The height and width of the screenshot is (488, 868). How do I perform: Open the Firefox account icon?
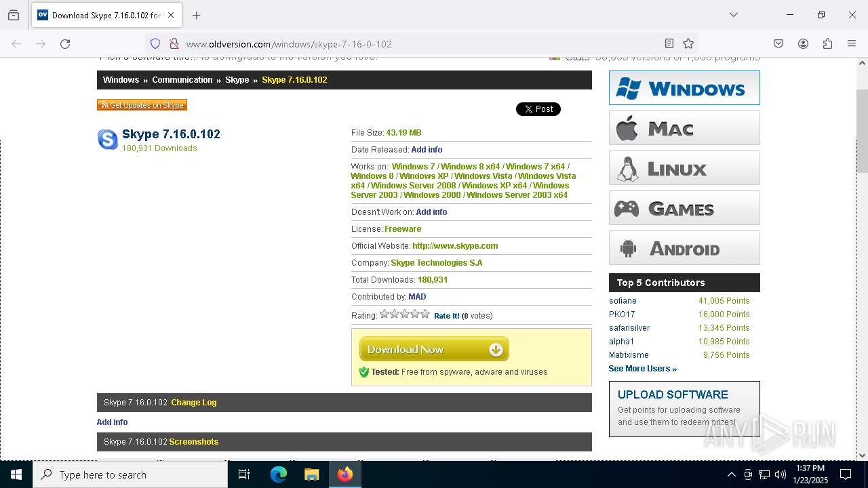803,44
